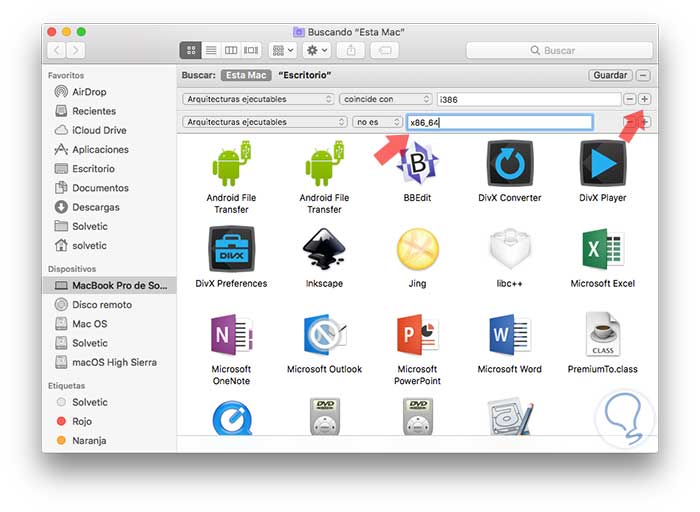Screen dimensions: 700x512
Task: Select Microsoft Excel icon
Action: [603, 249]
